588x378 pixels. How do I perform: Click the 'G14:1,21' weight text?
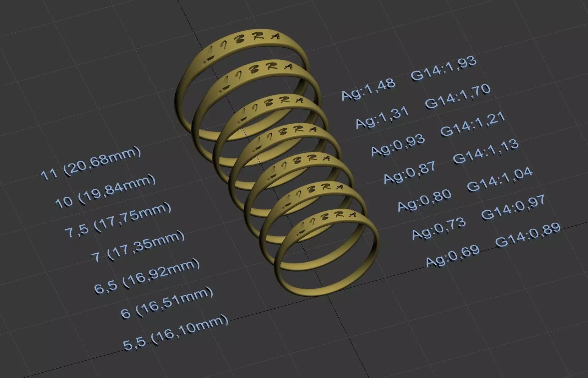[473, 124]
